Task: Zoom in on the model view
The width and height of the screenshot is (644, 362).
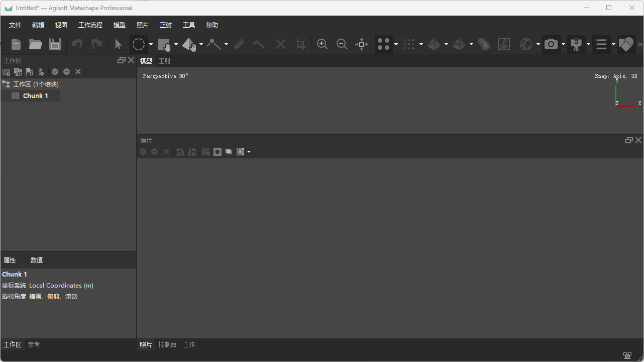Action: (x=322, y=44)
